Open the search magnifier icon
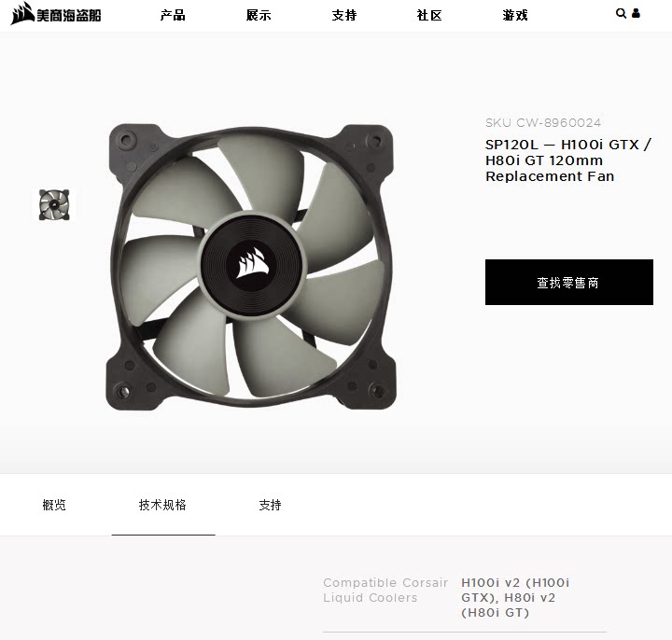Viewport: 672px width, 640px height. click(x=621, y=13)
